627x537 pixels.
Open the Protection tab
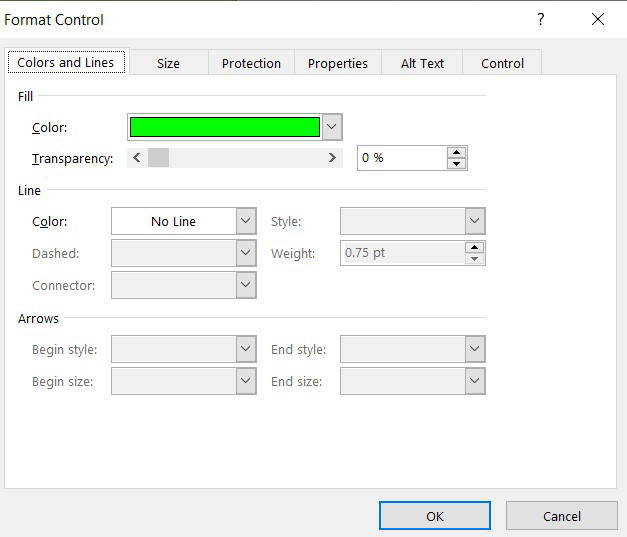click(x=251, y=63)
